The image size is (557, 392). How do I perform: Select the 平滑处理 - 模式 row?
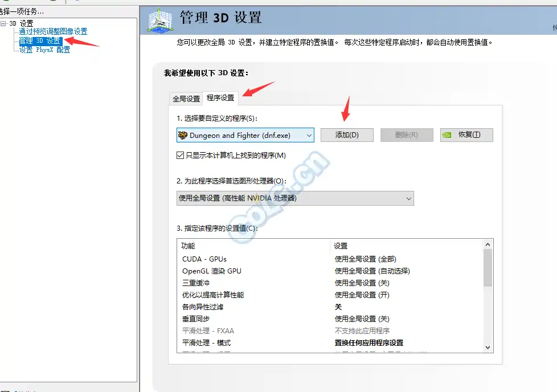(330, 343)
